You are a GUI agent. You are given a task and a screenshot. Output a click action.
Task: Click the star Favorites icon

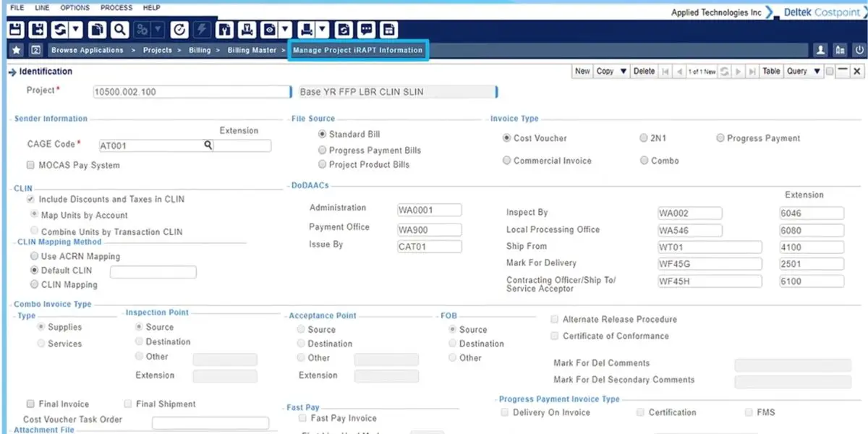coord(17,50)
